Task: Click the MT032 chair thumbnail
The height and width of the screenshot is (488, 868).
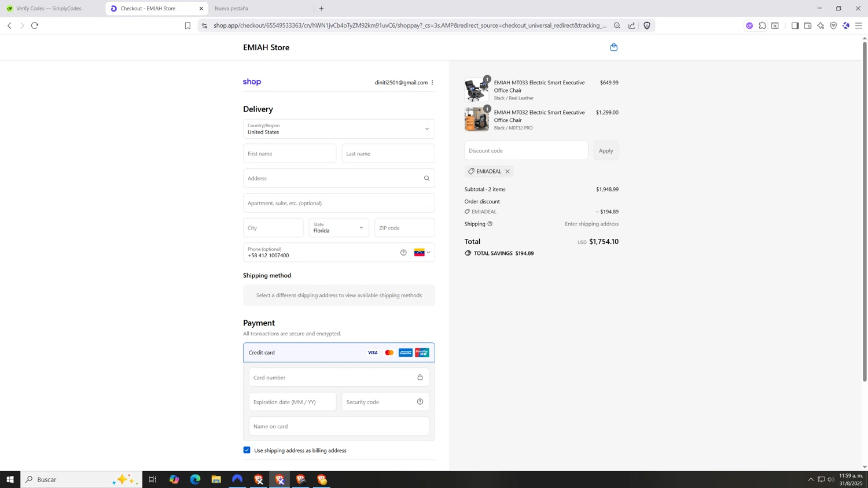Action: pos(477,120)
